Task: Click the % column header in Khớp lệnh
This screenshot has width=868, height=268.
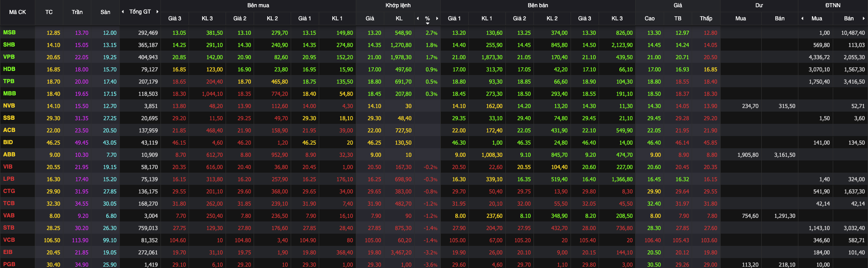Action: coord(427,19)
